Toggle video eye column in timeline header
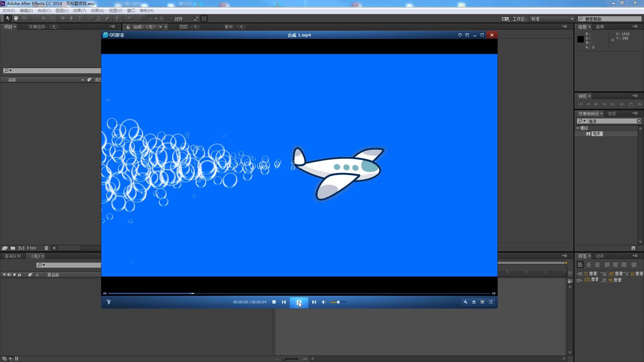This screenshot has width=644, height=362. [x=4, y=275]
